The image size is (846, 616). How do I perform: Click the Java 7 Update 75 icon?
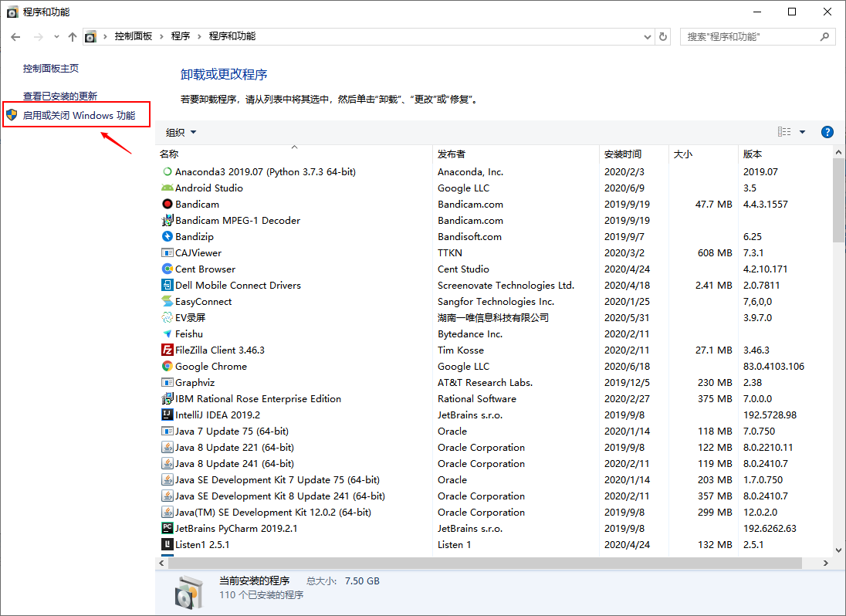(x=168, y=431)
